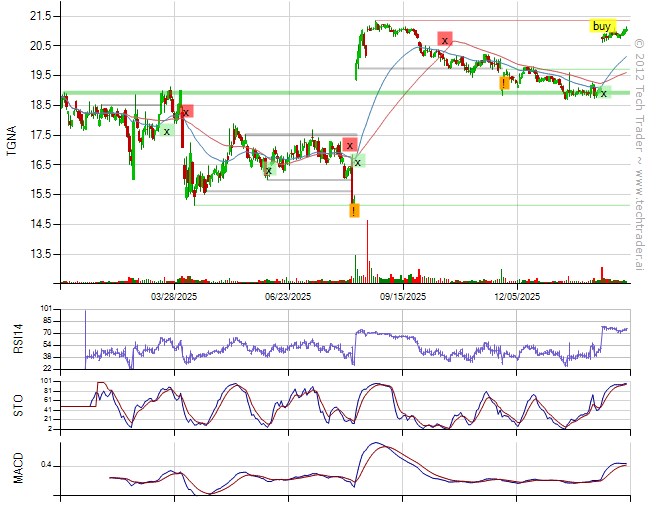Viewport: 657px width, 514px height.
Task: Click the green x marker near 16.5 before 06/23/2025
Action: pos(269,170)
